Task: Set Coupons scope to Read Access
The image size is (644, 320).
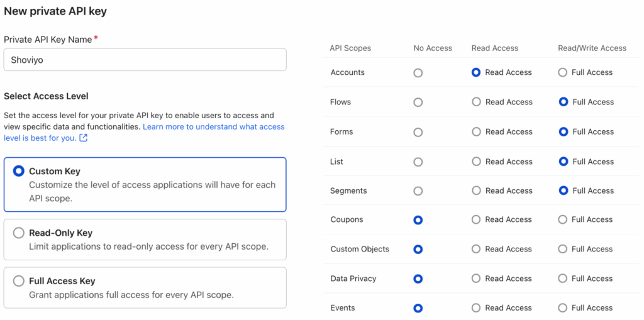Action: tap(477, 220)
